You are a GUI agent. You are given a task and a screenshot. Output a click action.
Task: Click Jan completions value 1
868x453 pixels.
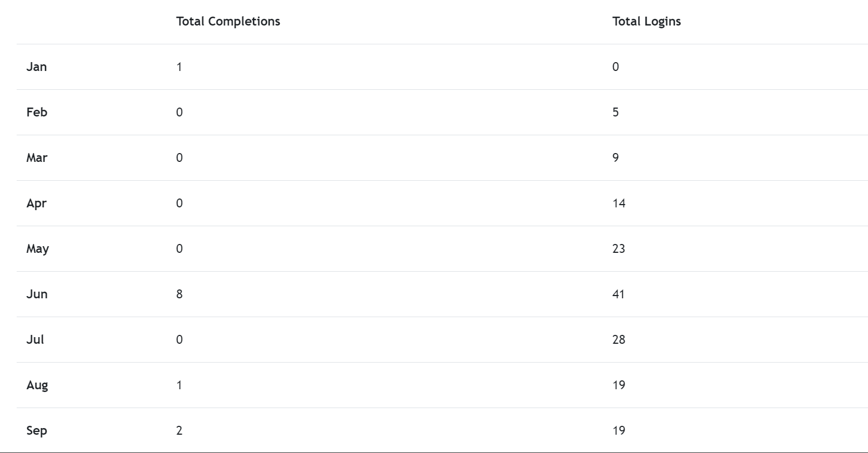pyautogui.click(x=179, y=67)
